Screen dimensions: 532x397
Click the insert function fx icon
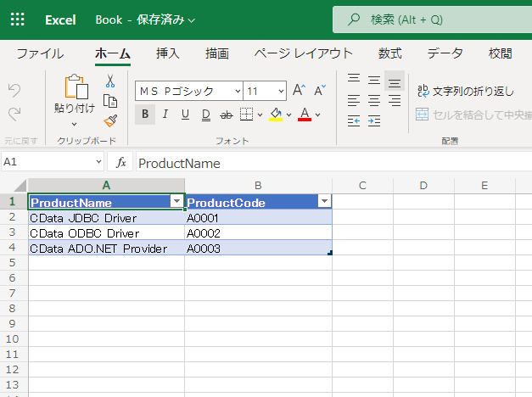[x=121, y=163]
